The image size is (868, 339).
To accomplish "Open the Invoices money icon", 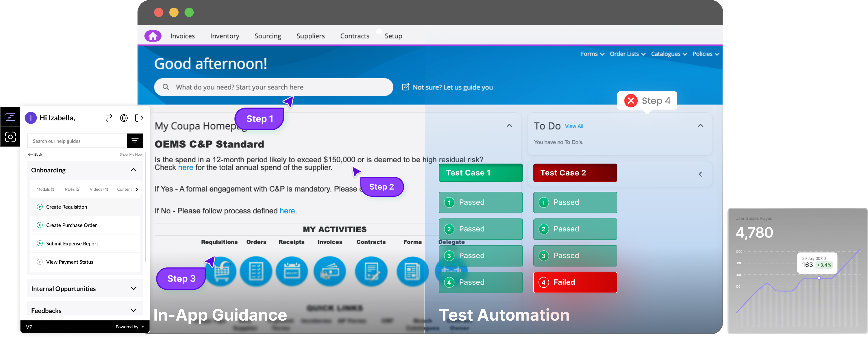I will [330, 271].
